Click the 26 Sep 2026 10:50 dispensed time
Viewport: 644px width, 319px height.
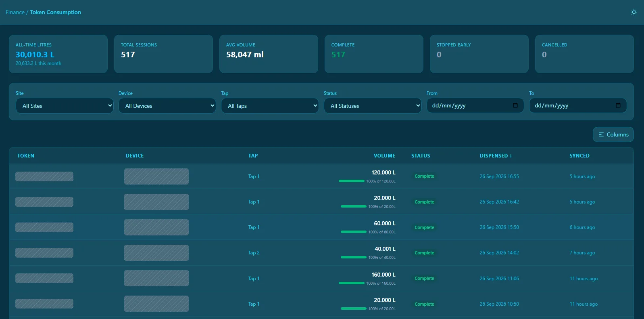coord(499,304)
